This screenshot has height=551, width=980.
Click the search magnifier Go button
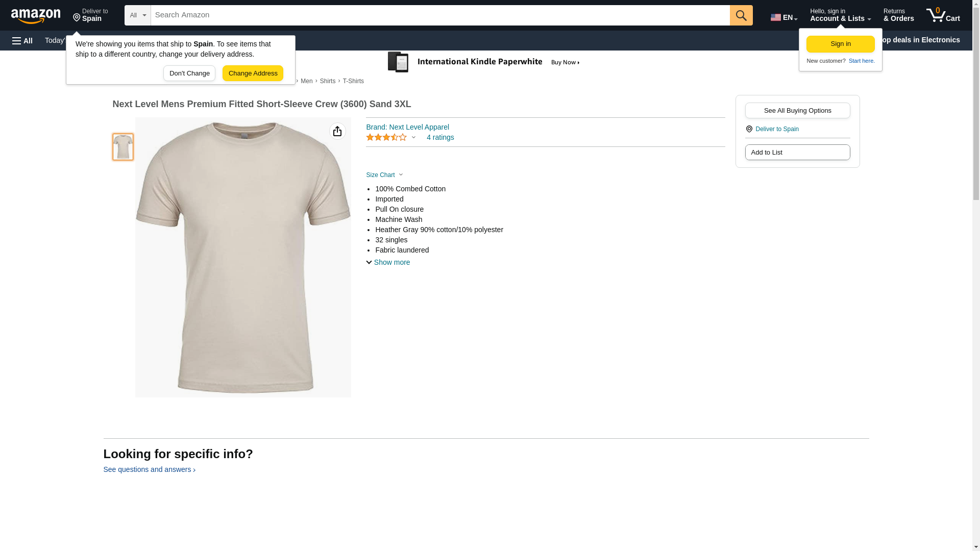(741, 15)
